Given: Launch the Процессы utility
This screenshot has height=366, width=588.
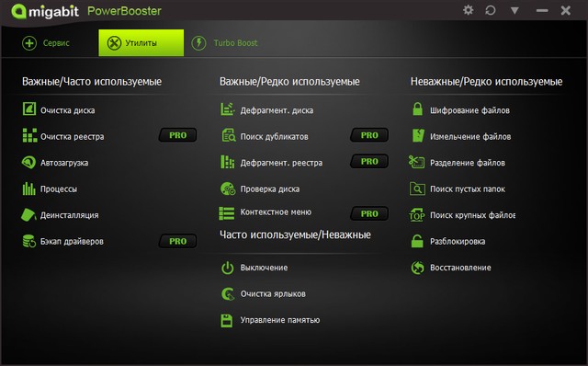Looking at the screenshot, I should pos(59,189).
